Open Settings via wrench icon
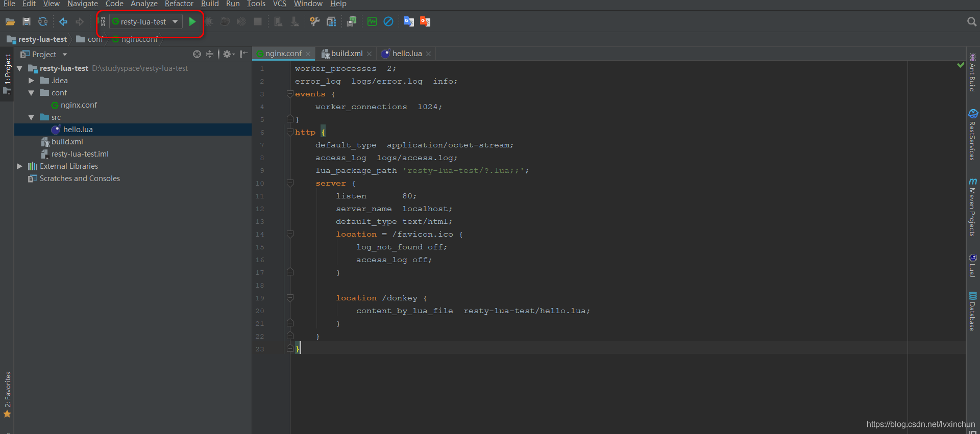Viewport: 980px width, 434px height. click(x=315, y=21)
